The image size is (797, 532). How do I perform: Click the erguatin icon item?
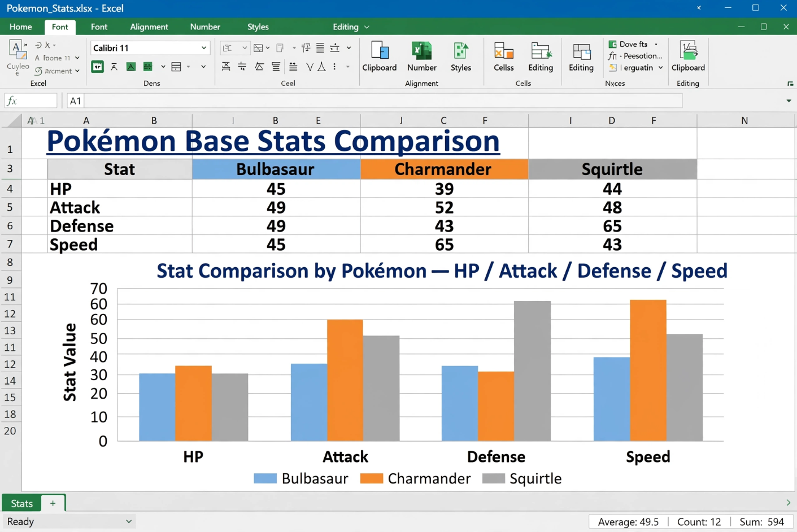[x=613, y=68]
